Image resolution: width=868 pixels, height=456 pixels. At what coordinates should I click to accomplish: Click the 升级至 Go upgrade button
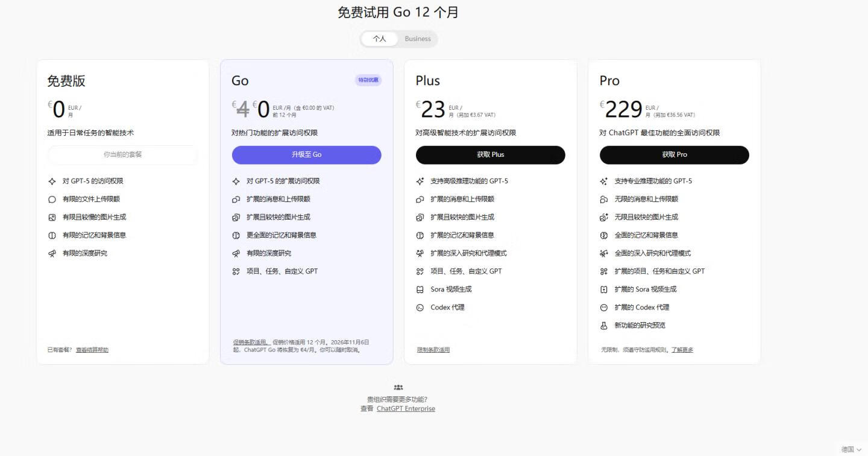[306, 155]
